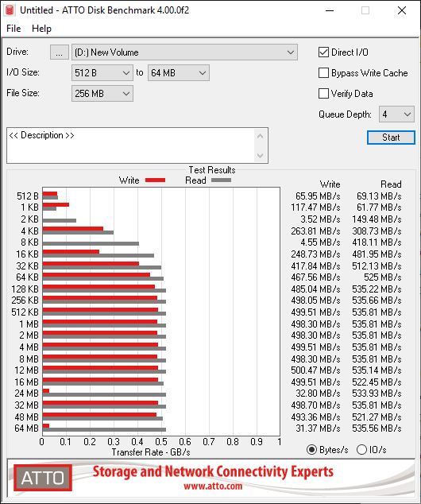
Task: Click the 2 KB row label in chart
Action: point(29,219)
